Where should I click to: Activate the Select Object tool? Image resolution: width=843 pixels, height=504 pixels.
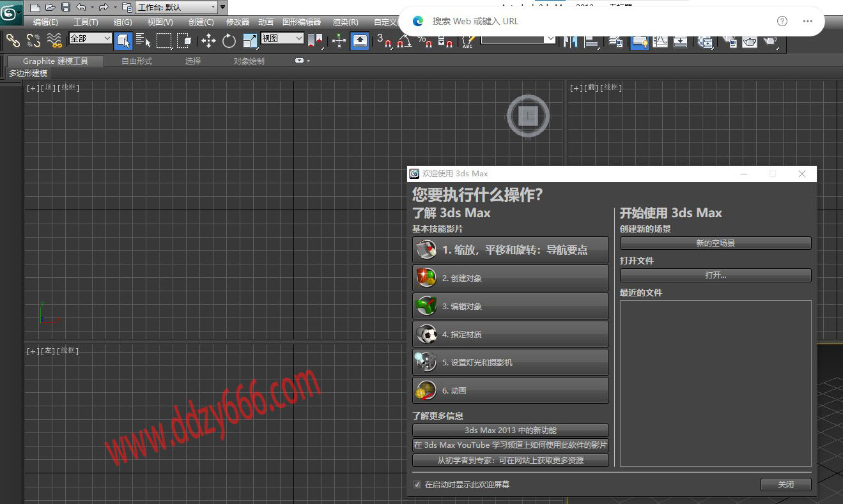[x=123, y=41]
